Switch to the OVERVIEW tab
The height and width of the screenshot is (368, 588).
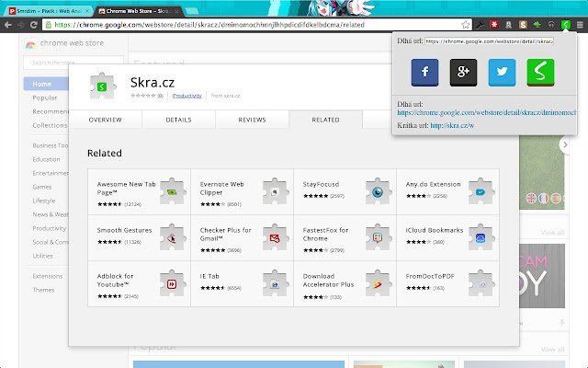tap(105, 120)
